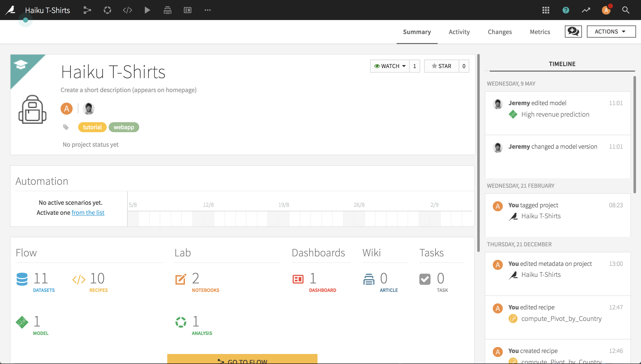Open scenarios via from the list link
Screen dimensions: 641x364
coord(88,213)
